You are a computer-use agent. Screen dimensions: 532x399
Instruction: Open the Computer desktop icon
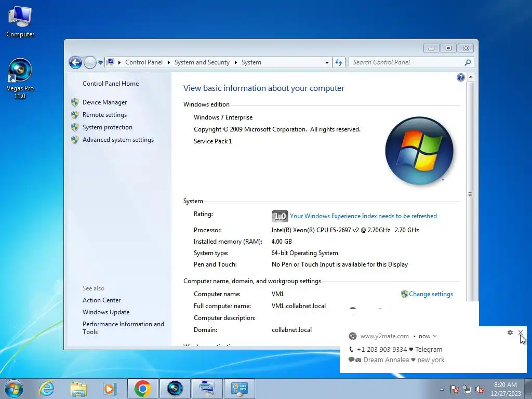[20, 22]
